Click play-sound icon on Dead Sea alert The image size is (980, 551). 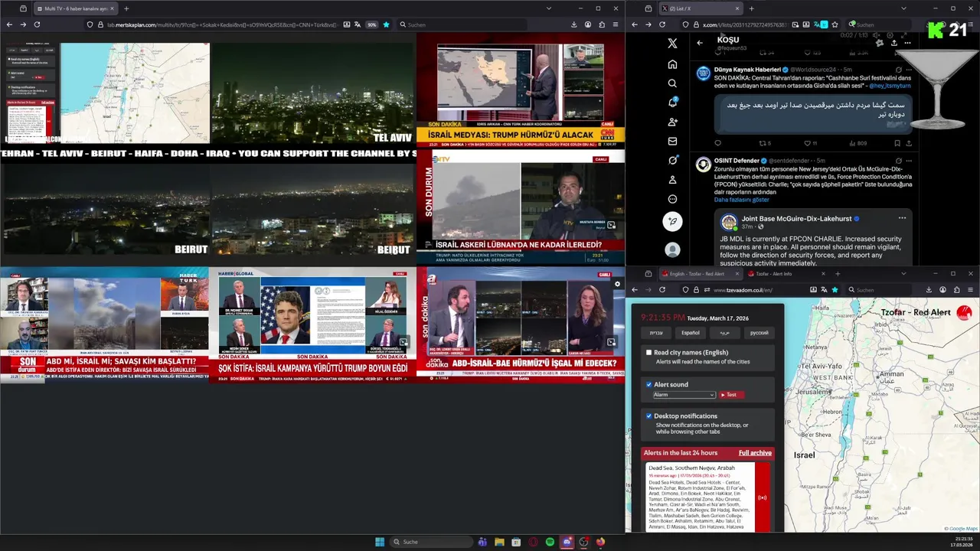762,497
